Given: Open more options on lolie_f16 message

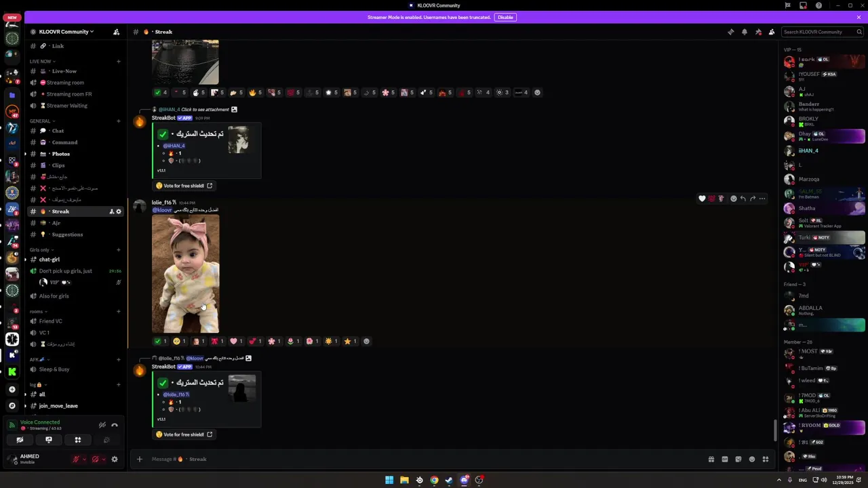Looking at the screenshot, I should 762,199.
